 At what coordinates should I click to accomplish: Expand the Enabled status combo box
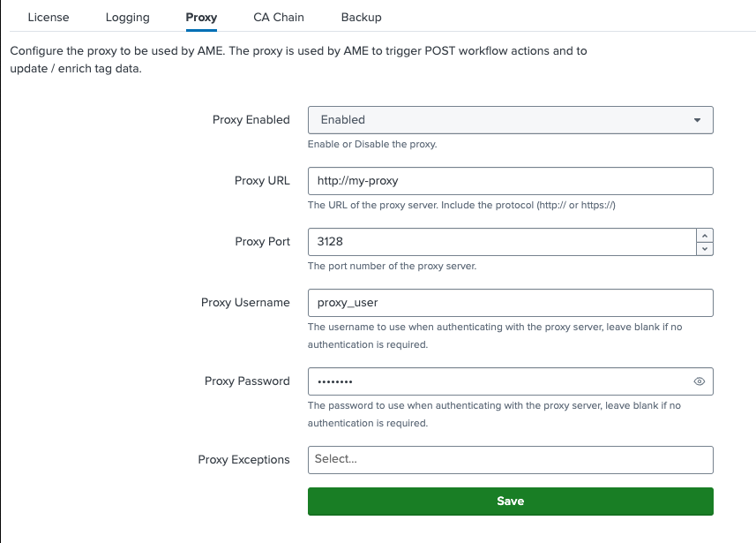click(x=510, y=120)
